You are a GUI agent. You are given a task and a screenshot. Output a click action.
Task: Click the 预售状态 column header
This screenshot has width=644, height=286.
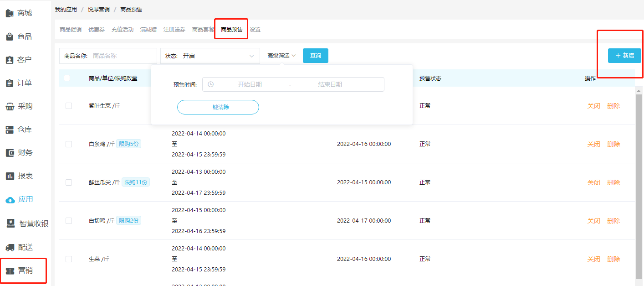tap(430, 78)
